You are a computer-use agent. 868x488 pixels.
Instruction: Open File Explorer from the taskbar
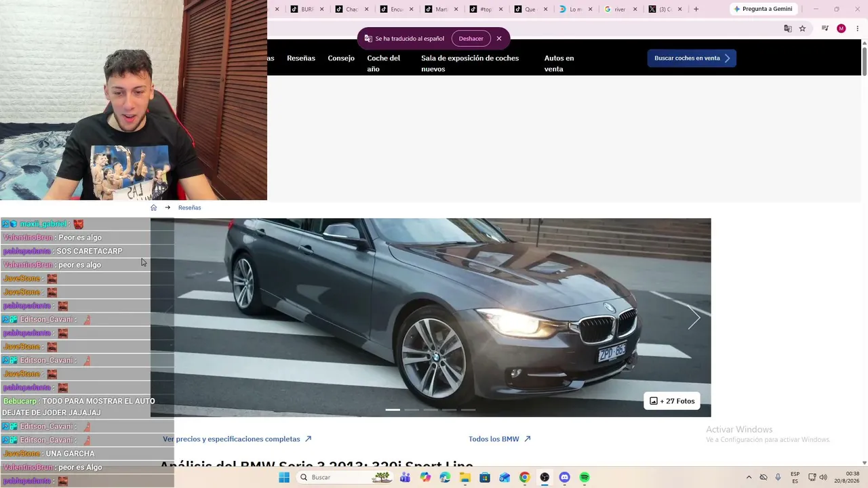(465, 477)
